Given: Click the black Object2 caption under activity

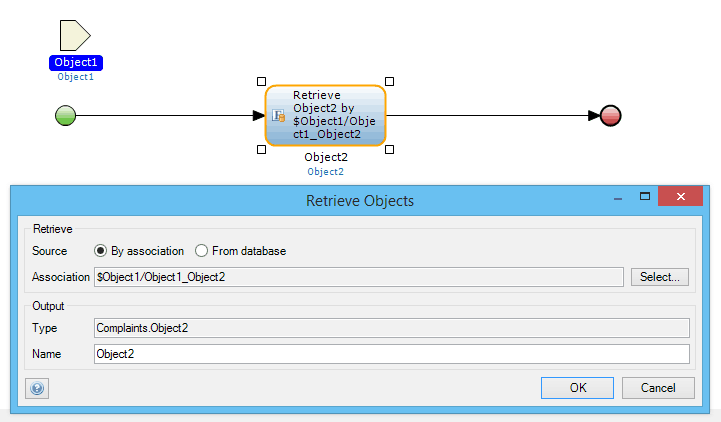Looking at the screenshot, I should [x=326, y=157].
